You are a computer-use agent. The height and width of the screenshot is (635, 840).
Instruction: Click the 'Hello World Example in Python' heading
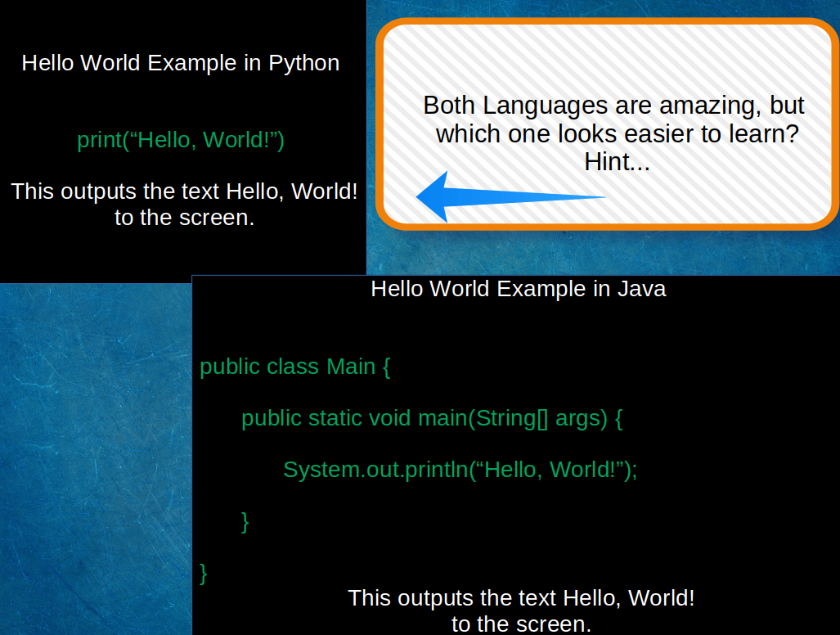[x=181, y=63]
